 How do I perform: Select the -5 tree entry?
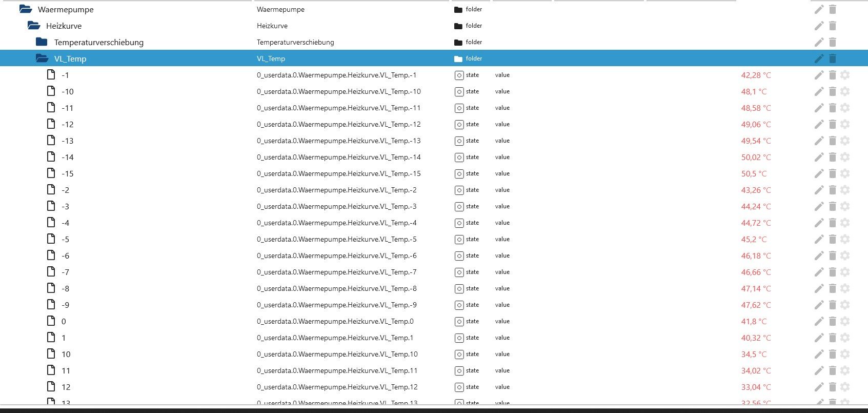click(65, 239)
